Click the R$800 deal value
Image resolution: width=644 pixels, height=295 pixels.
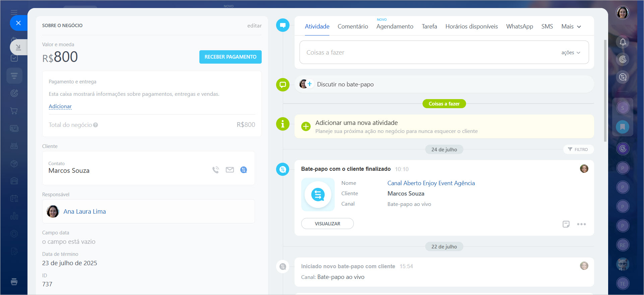coord(60,57)
